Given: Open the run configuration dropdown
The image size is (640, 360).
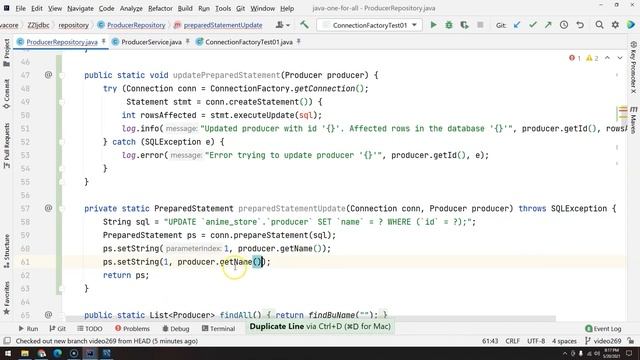Looking at the screenshot, I should pyautogui.click(x=369, y=25).
